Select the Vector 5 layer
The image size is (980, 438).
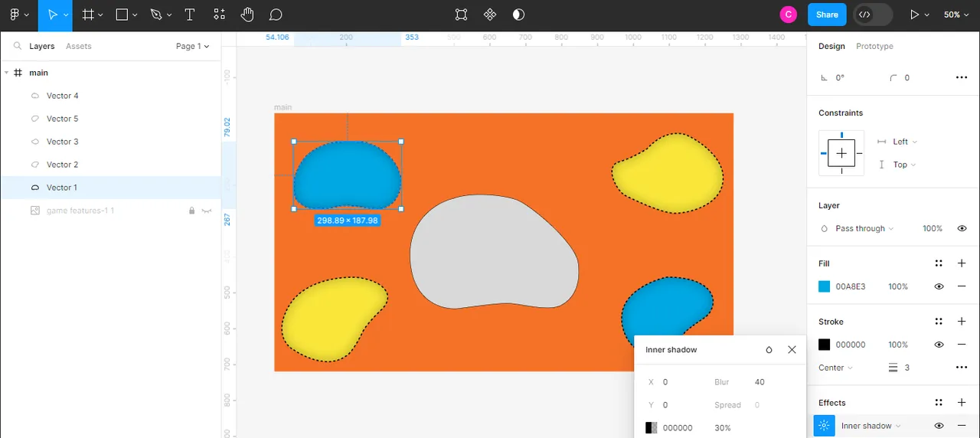(x=111, y=119)
